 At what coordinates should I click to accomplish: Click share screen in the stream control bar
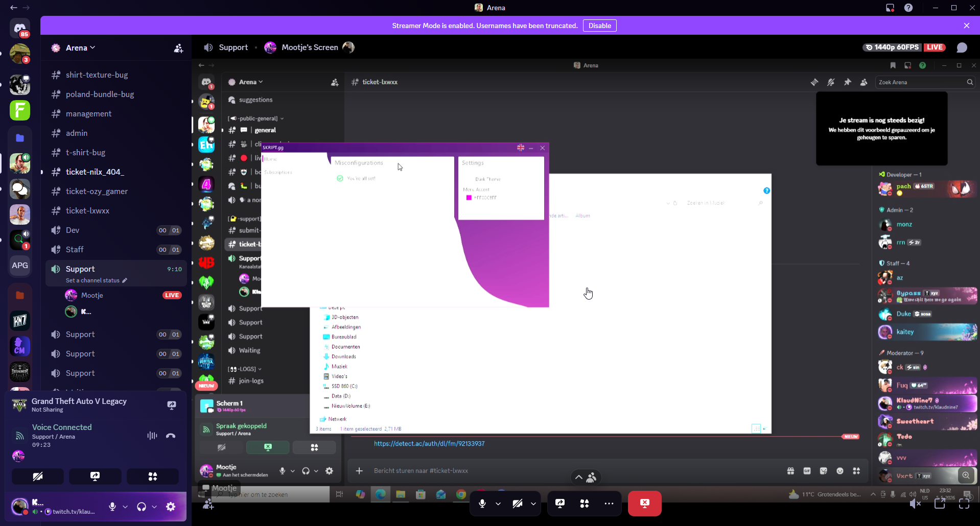(x=560, y=504)
